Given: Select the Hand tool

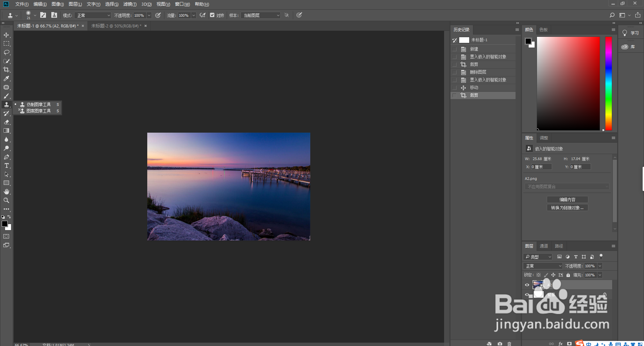Looking at the screenshot, I should pos(6,192).
